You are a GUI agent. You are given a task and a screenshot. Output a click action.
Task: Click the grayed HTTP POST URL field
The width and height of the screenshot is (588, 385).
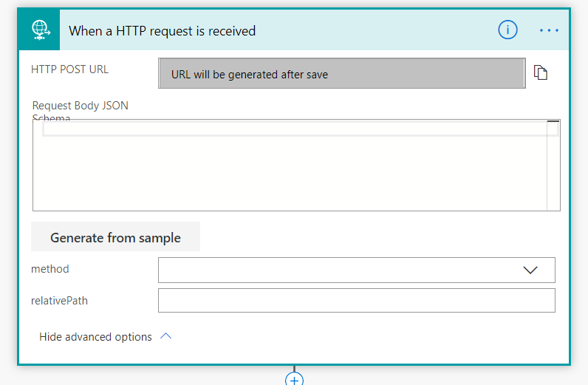click(x=341, y=74)
